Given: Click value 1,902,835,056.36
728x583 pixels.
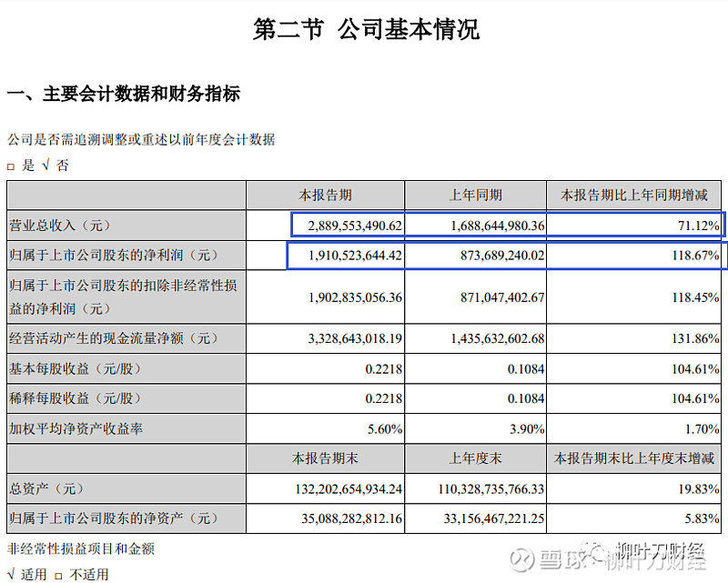Looking at the screenshot, I should pos(355,297).
